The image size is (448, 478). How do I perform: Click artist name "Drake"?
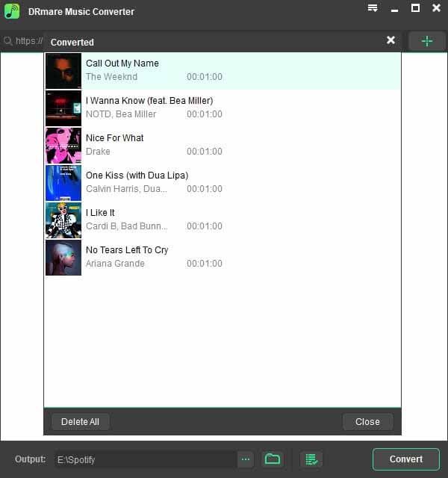(98, 152)
